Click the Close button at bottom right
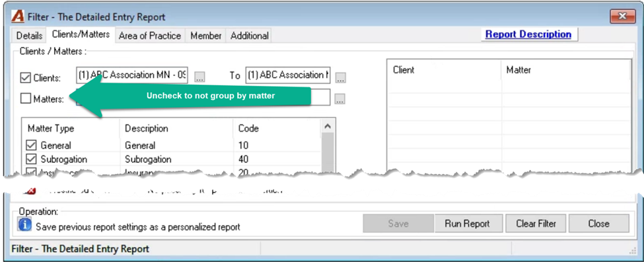 598,224
